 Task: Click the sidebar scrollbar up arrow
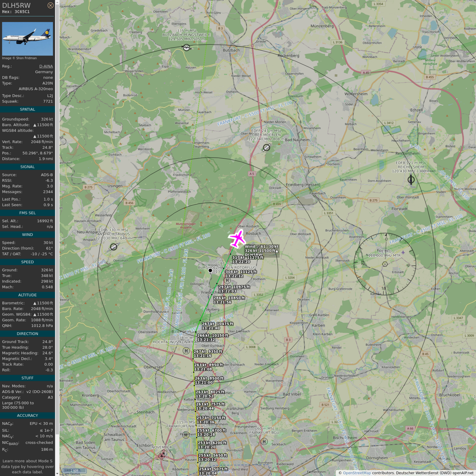[57, 2]
